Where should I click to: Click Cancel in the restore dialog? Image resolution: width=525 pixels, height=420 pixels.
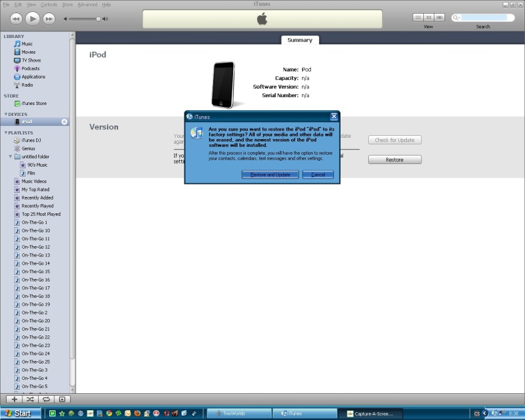(x=318, y=175)
